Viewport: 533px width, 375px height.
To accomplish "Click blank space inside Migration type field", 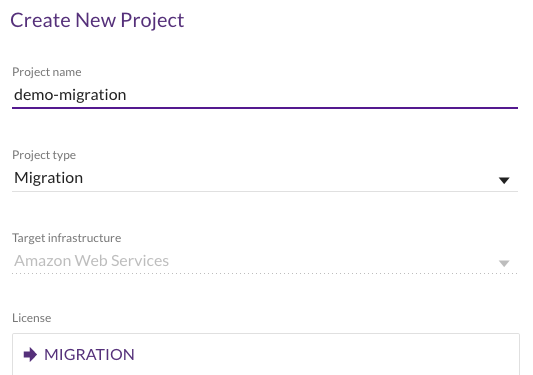I will point(289,178).
